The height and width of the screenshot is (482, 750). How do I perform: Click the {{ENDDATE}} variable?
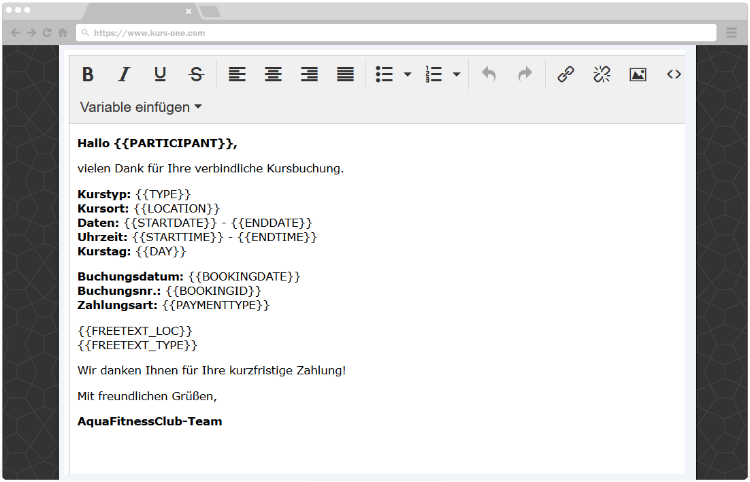click(272, 223)
